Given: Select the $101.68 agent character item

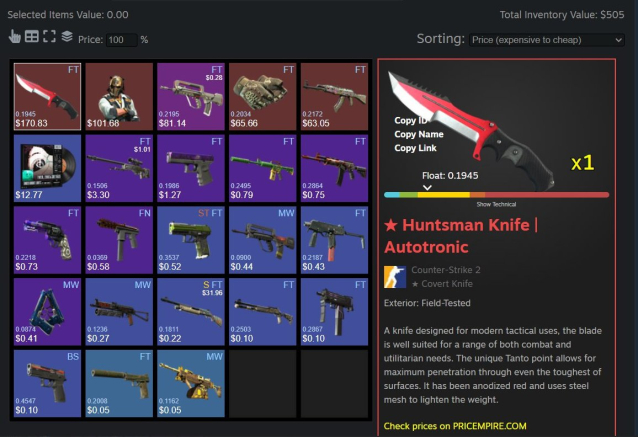Looking at the screenshot, I should [119, 96].
